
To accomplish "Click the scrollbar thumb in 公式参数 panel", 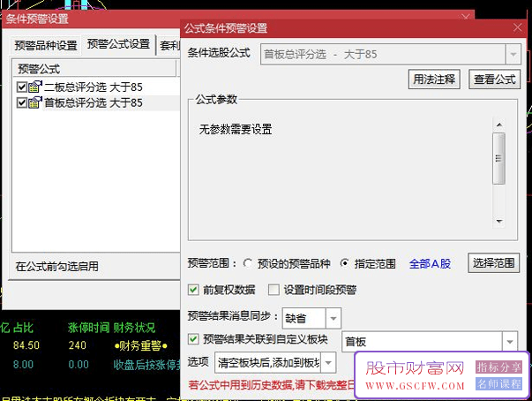I will [x=498, y=159].
